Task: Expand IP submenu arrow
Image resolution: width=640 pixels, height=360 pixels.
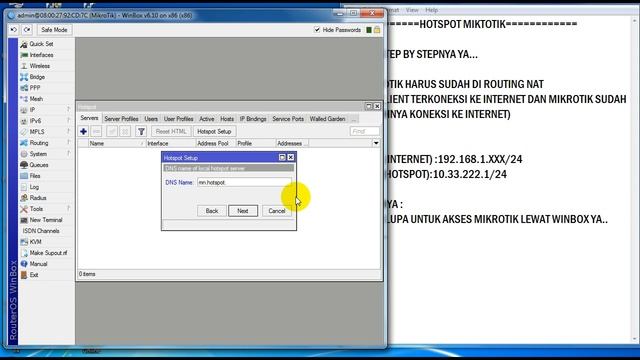Action: pos(69,109)
